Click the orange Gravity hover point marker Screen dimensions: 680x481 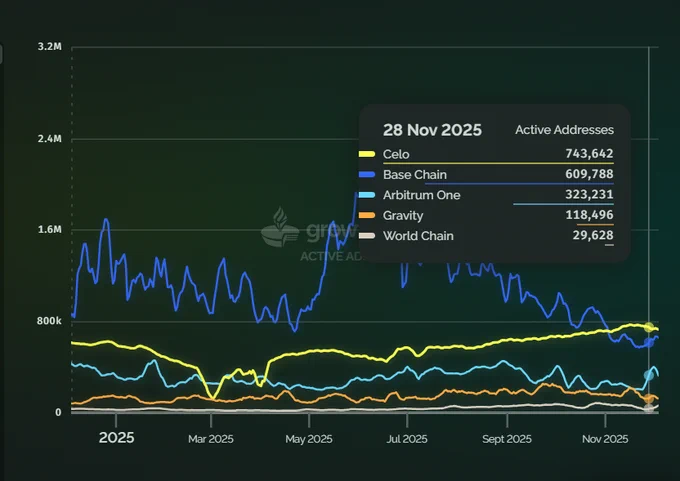point(649,399)
